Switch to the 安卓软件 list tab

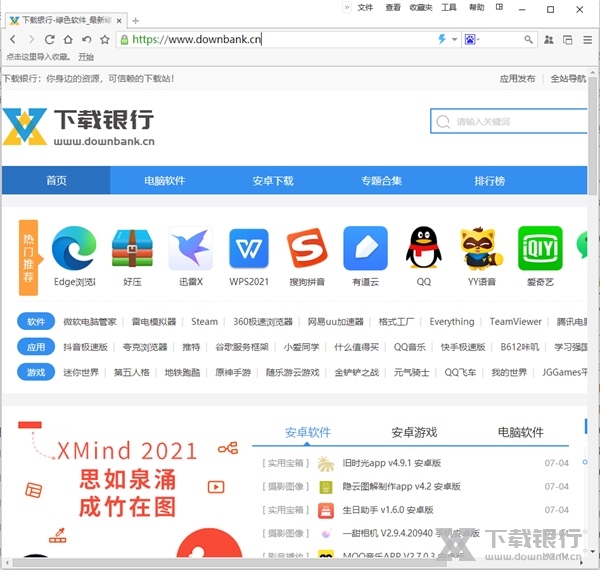tap(308, 432)
